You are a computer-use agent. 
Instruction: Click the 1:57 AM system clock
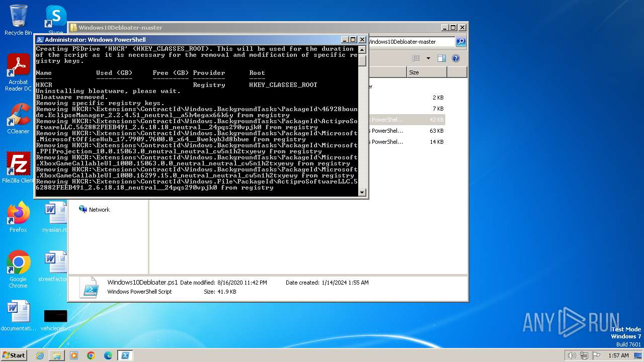618,355
